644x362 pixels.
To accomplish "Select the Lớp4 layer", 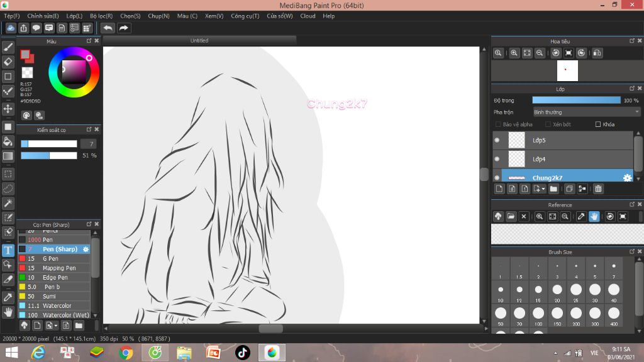I will coord(563,159).
